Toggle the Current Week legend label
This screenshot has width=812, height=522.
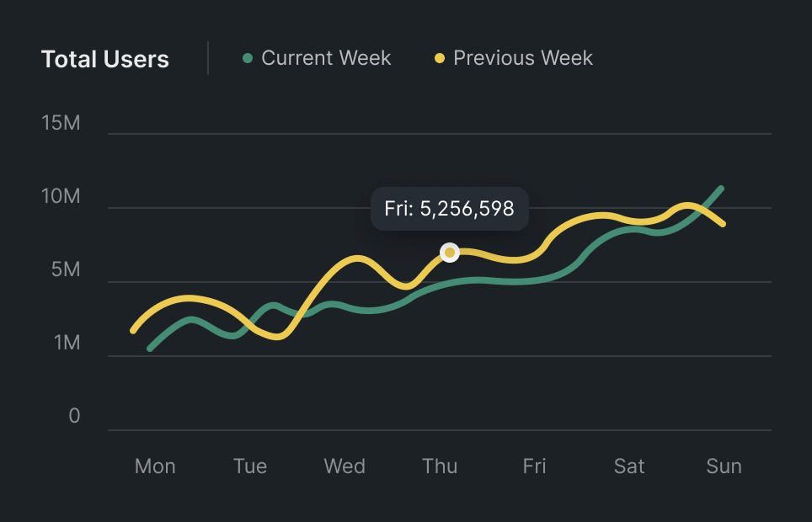click(x=326, y=58)
